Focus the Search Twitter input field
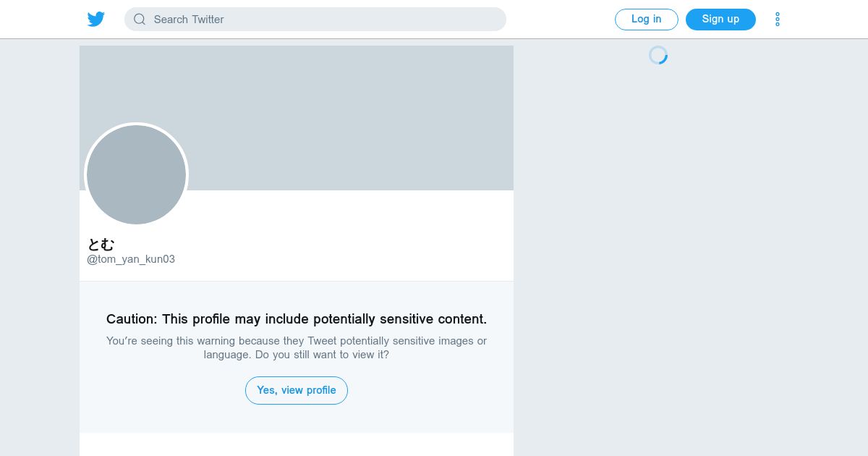Viewport: 868px width, 456px height. [x=315, y=20]
